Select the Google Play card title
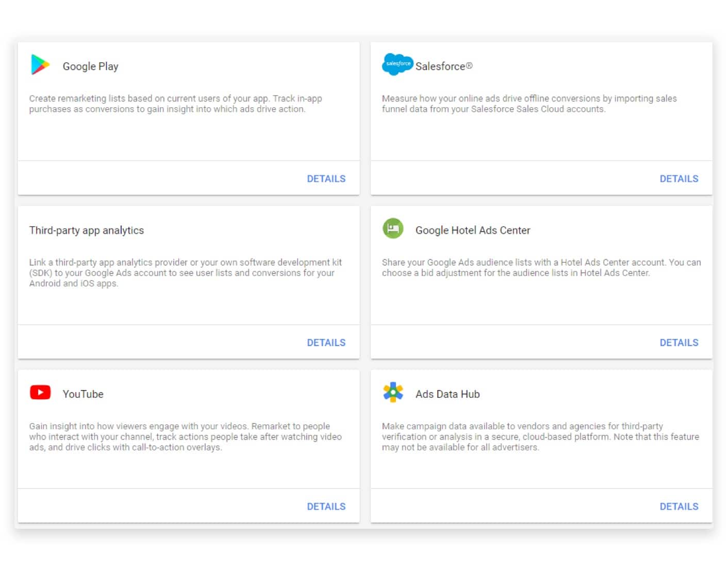This screenshot has width=728, height=570. pyautogui.click(x=90, y=67)
